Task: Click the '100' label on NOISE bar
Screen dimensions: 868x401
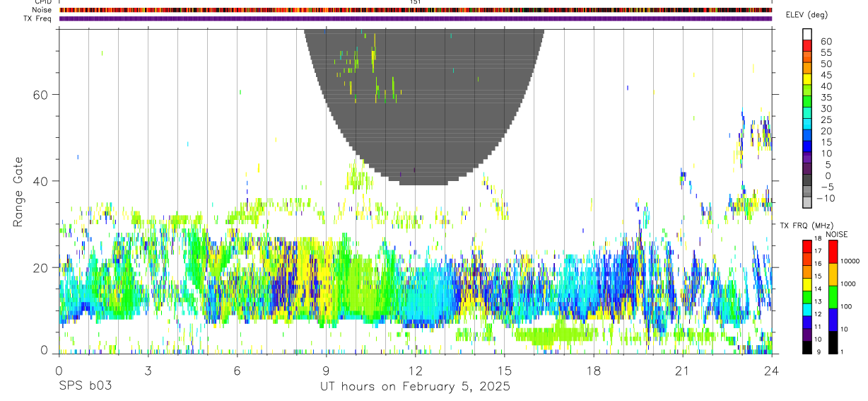Action: point(845,306)
